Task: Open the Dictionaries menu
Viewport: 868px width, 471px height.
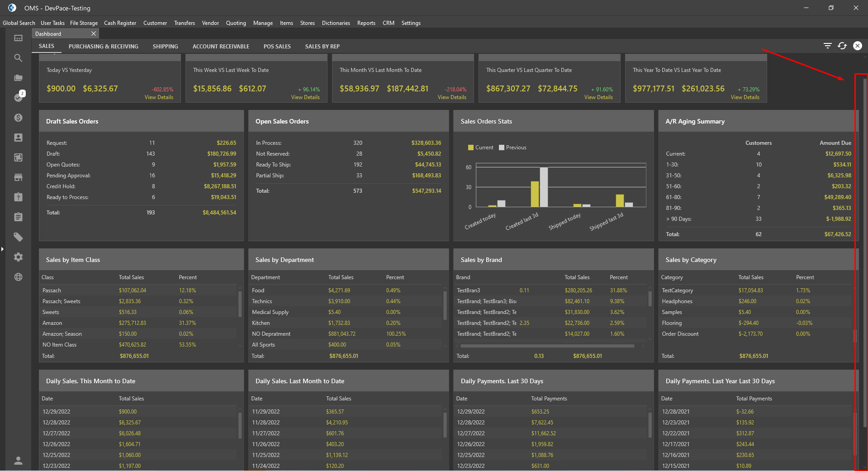Action: 336,23
